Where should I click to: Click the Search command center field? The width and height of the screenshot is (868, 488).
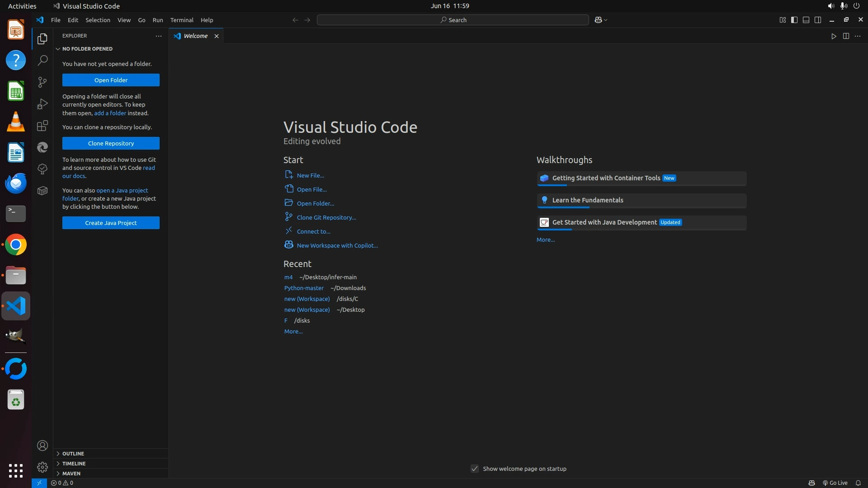coord(453,20)
